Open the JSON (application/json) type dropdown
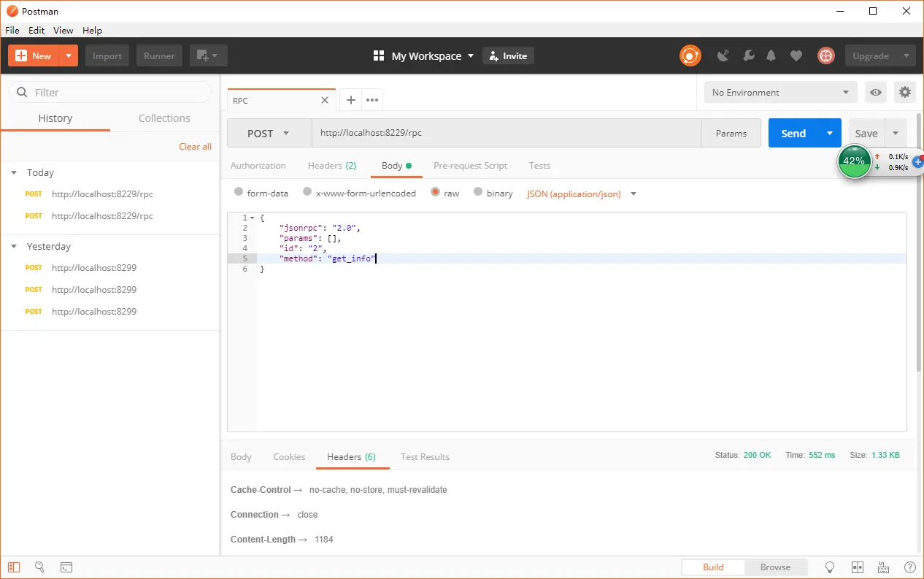924x579 pixels. pos(582,193)
